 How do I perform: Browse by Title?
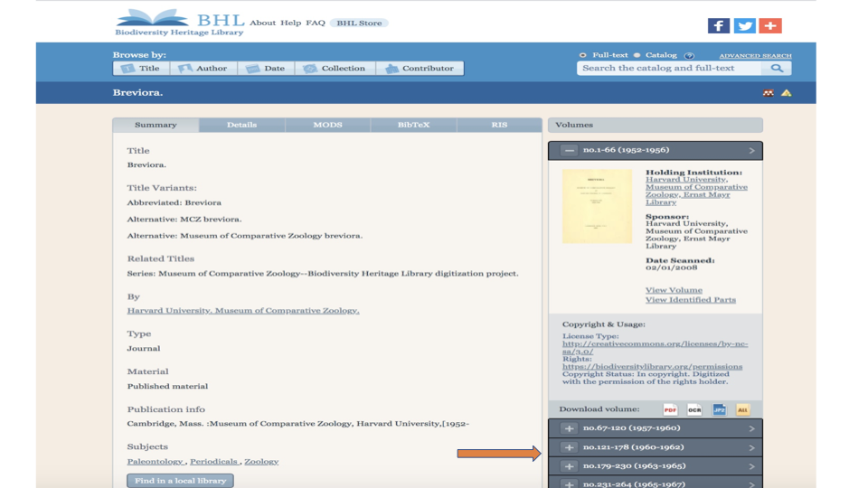click(142, 69)
